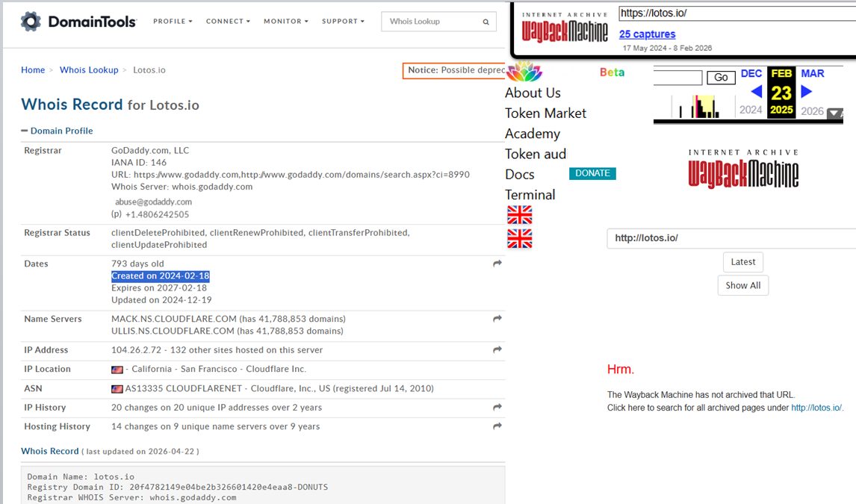This screenshot has width=856, height=504.
Task: Open the 25 captures link
Action: (647, 34)
